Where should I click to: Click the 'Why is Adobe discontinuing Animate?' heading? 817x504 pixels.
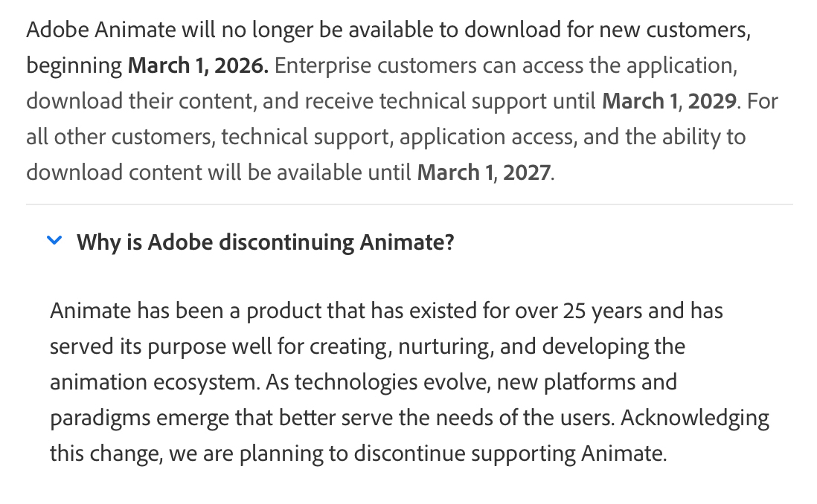[265, 242]
